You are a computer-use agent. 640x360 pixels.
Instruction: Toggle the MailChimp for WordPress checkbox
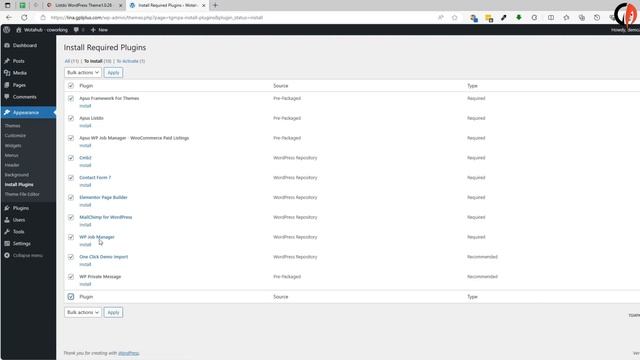pyautogui.click(x=71, y=217)
